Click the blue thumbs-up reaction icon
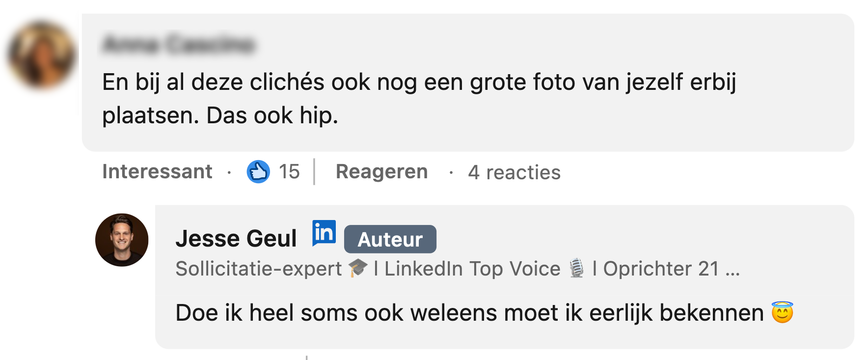The width and height of the screenshot is (868, 360). pos(258,172)
